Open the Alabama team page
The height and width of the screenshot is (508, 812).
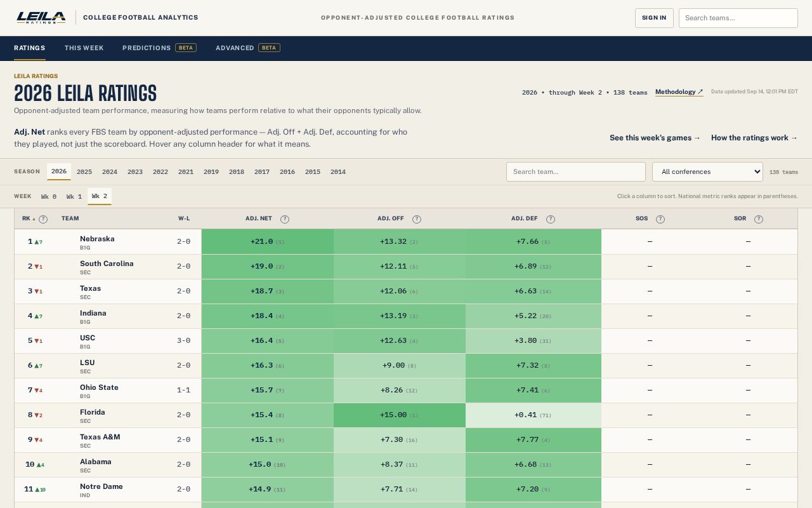96,462
